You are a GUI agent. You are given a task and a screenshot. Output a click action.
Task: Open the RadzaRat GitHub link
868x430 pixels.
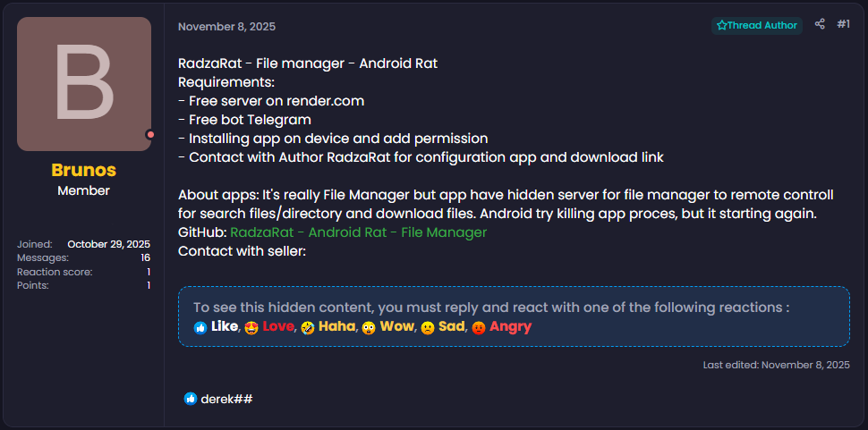pyautogui.click(x=358, y=232)
